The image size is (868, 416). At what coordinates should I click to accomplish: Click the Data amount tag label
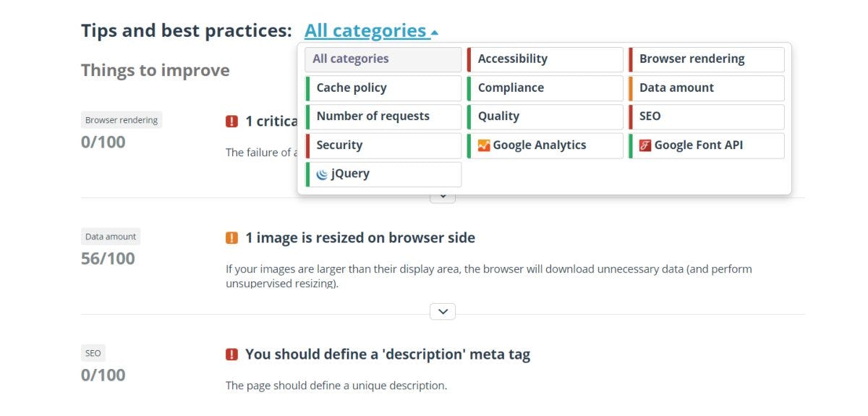point(110,237)
